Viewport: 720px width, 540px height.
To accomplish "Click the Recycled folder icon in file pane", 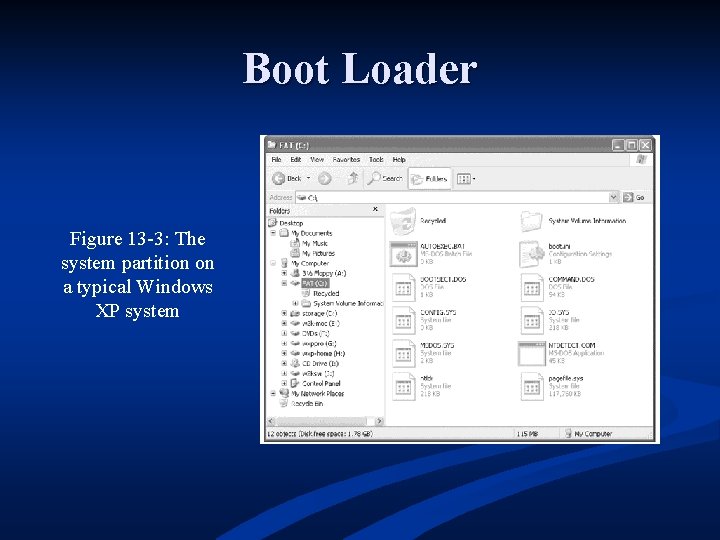I will (x=403, y=221).
